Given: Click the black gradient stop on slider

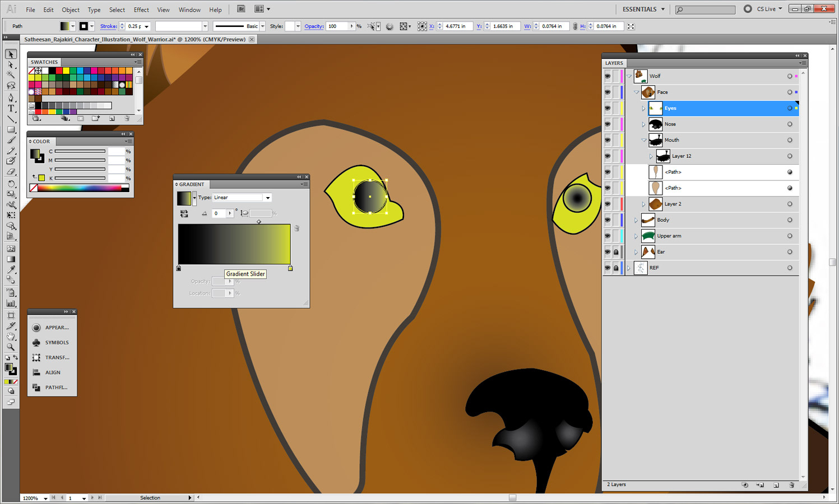Looking at the screenshot, I should [x=179, y=268].
